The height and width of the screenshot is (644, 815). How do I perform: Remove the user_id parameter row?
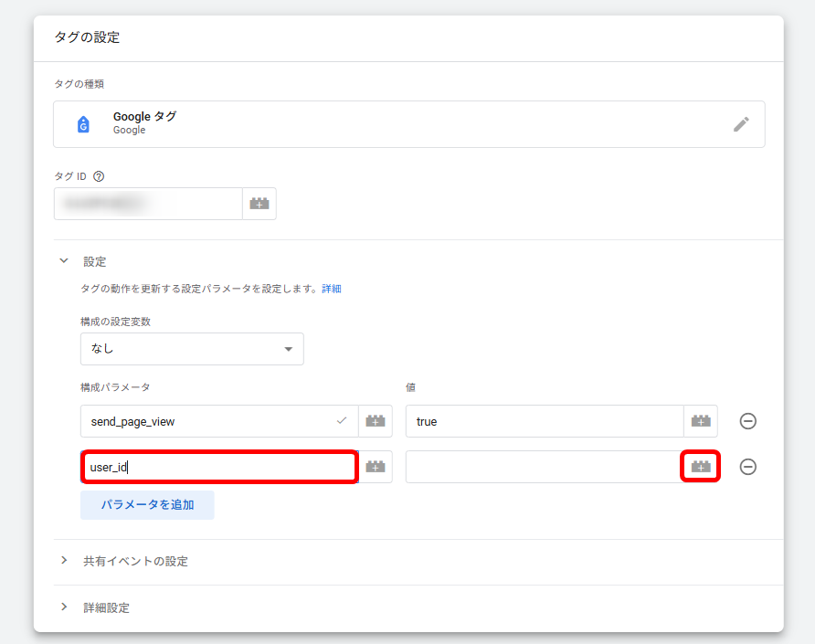coord(748,467)
